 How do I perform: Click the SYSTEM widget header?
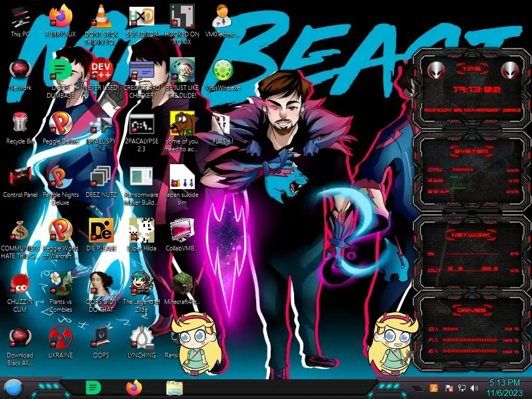coord(472,151)
